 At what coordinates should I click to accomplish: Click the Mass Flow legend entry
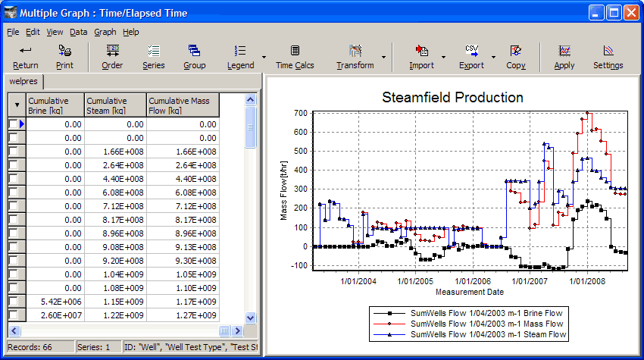pos(468,324)
